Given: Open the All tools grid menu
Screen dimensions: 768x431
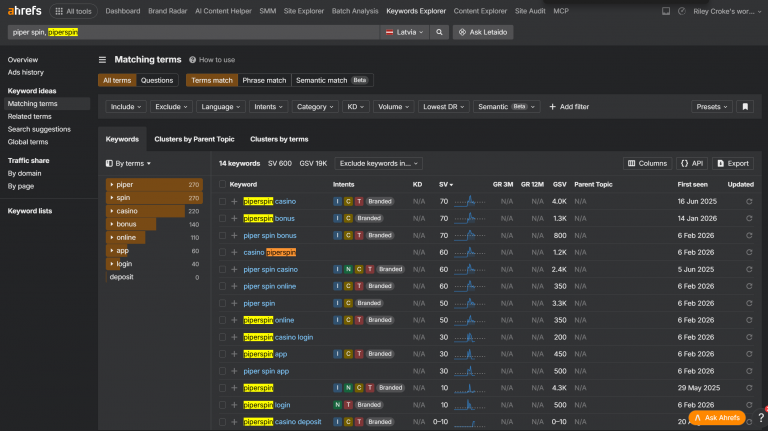Looking at the screenshot, I should (x=73, y=11).
